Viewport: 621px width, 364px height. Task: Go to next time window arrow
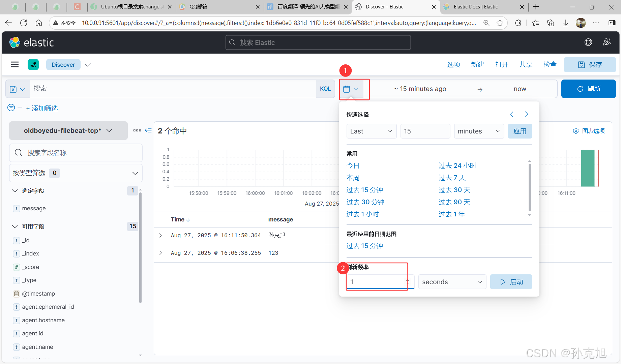click(527, 114)
